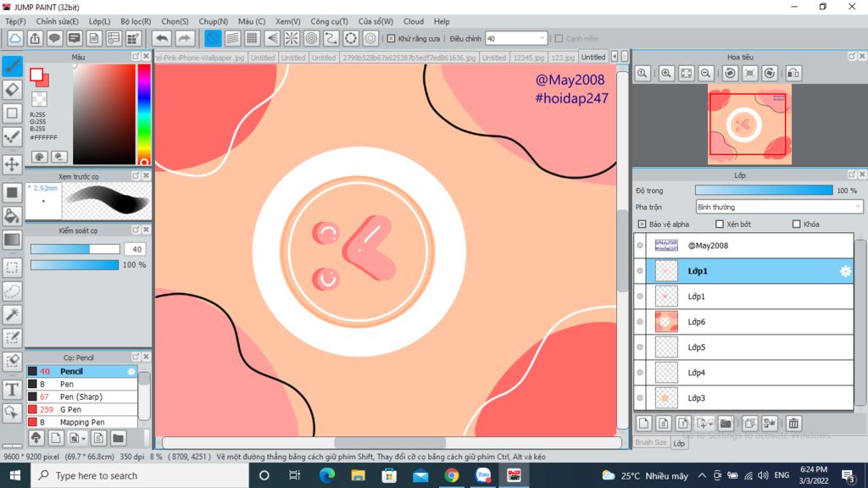Enable the Khóa lock checkbox
This screenshot has width=868, height=488.
(797, 224)
